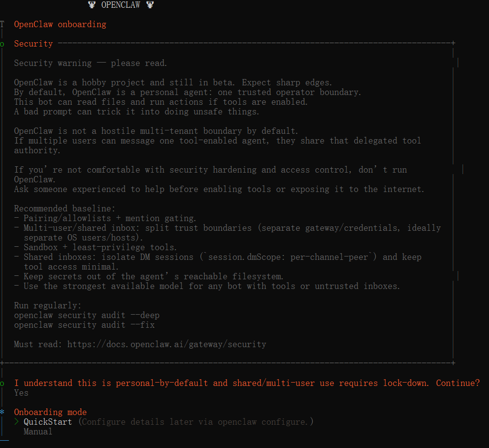
Task: Click 'OpenClaw is not a hostile multi-tenant' line
Action: tap(156, 130)
